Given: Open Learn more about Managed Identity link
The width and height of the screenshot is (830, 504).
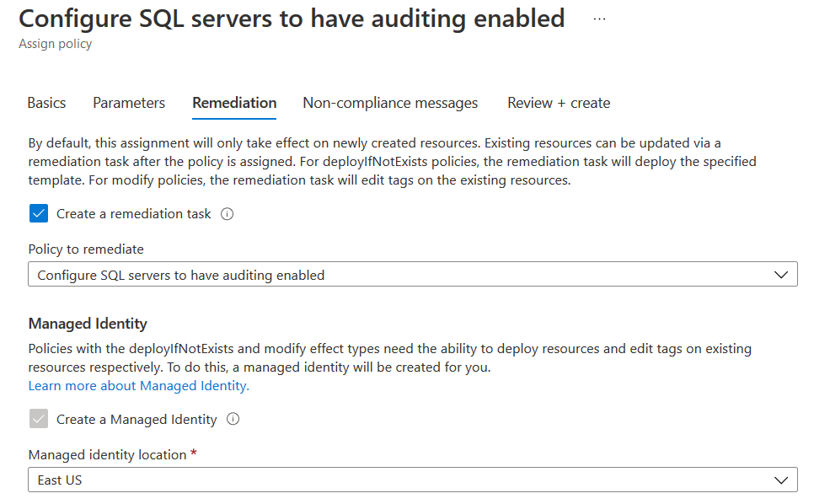Looking at the screenshot, I should pos(139,386).
